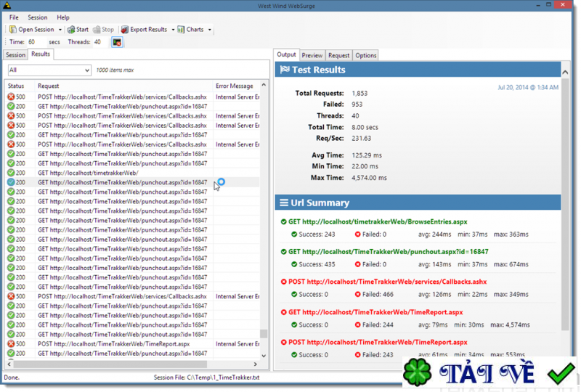Click red error icon of POST Callbacks.ashx summary
Screen dimensions: 581x392
(x=283, y=282)
